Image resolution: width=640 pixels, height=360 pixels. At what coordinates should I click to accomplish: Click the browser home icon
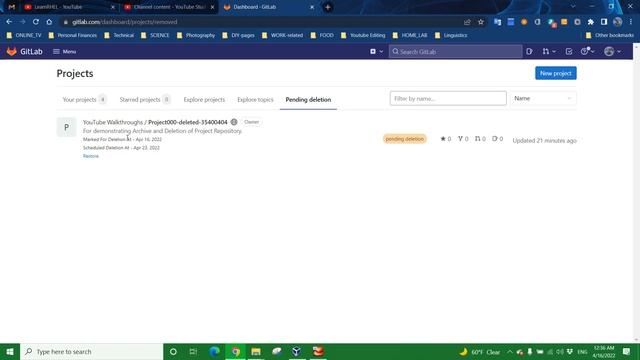[49, 22]
